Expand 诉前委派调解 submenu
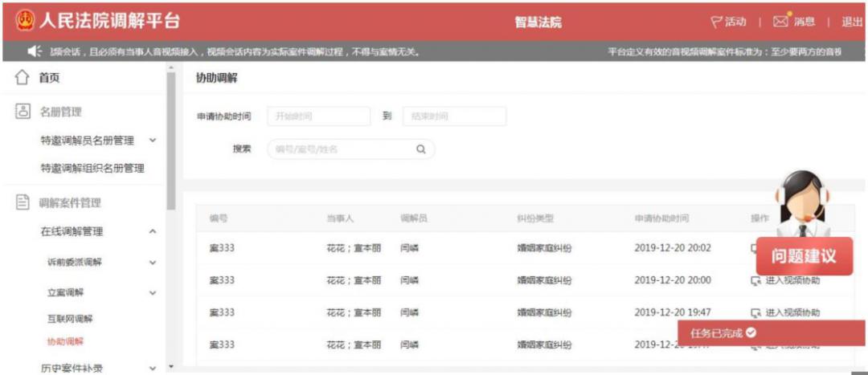 point(153,263)
